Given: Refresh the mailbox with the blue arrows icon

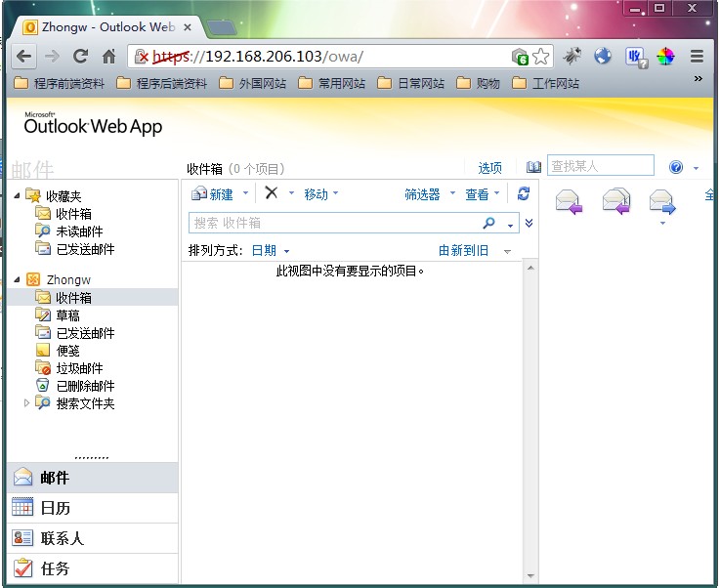Looking at the screenshot, I should [x=523, y=193].
